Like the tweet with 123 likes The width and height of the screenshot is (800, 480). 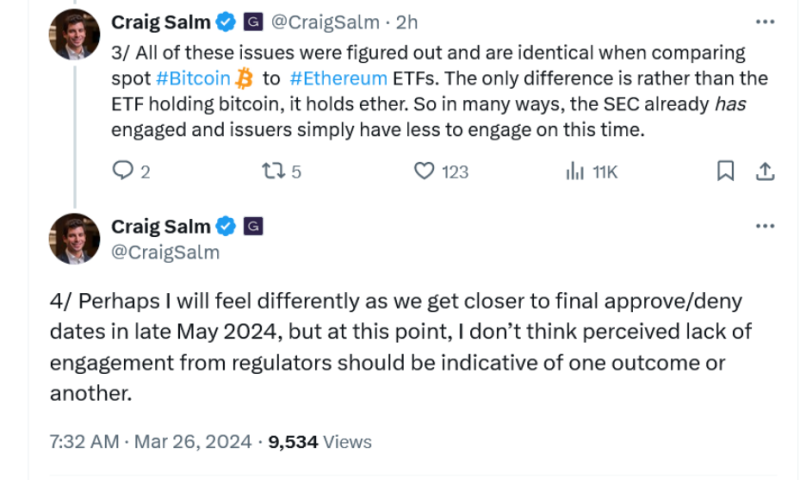(x=424, y=171)
